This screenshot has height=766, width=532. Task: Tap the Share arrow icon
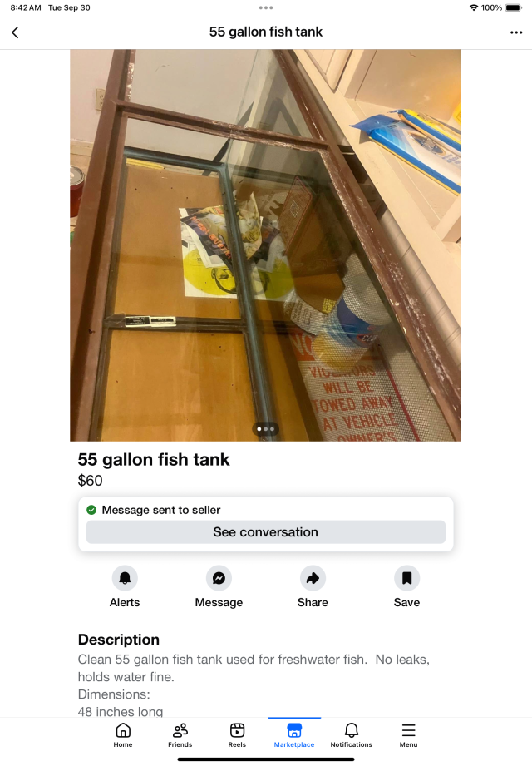[x=313, y=578]
